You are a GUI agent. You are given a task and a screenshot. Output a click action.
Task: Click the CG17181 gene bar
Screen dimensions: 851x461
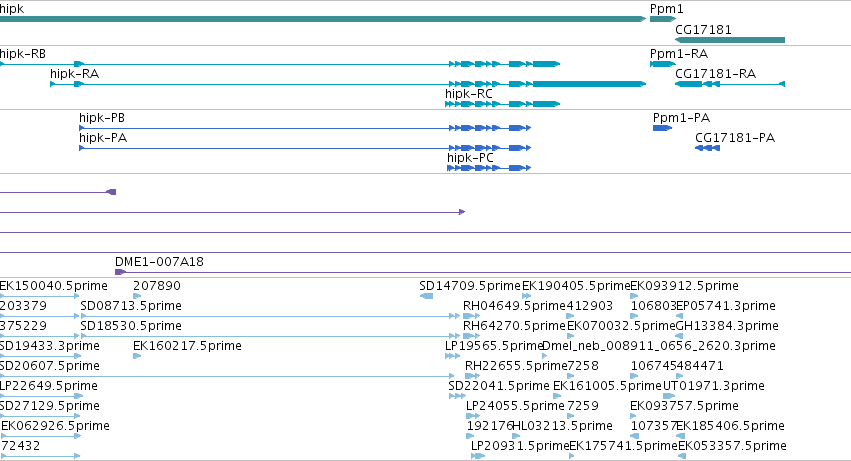pos(730,40)
